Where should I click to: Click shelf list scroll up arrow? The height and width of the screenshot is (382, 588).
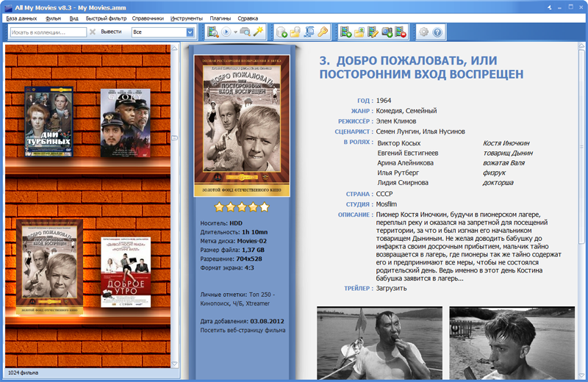(x=174, y=48)
